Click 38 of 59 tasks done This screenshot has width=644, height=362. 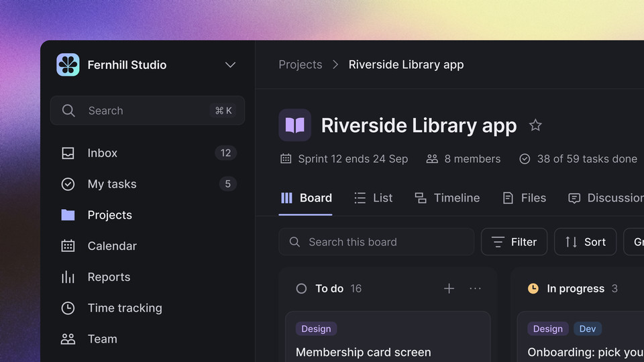click(x=588, y=159)
